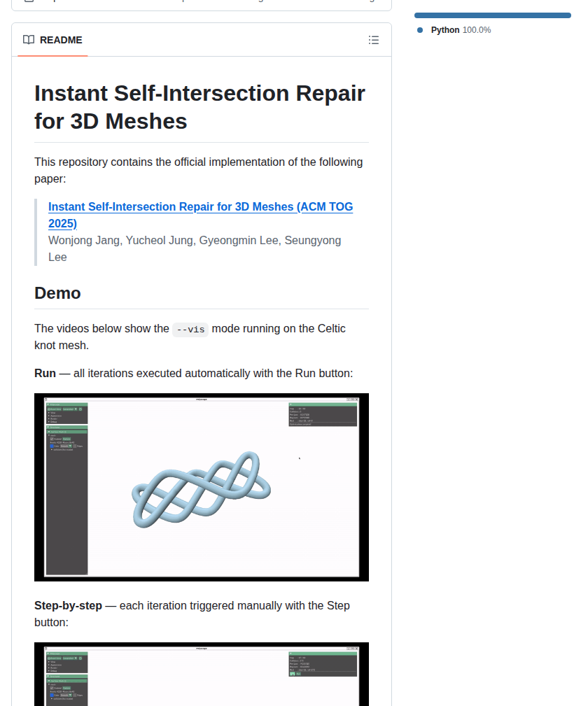Open the README outline menu icon
The width and height of the screenshot is (588, 706).
[374, 40]
